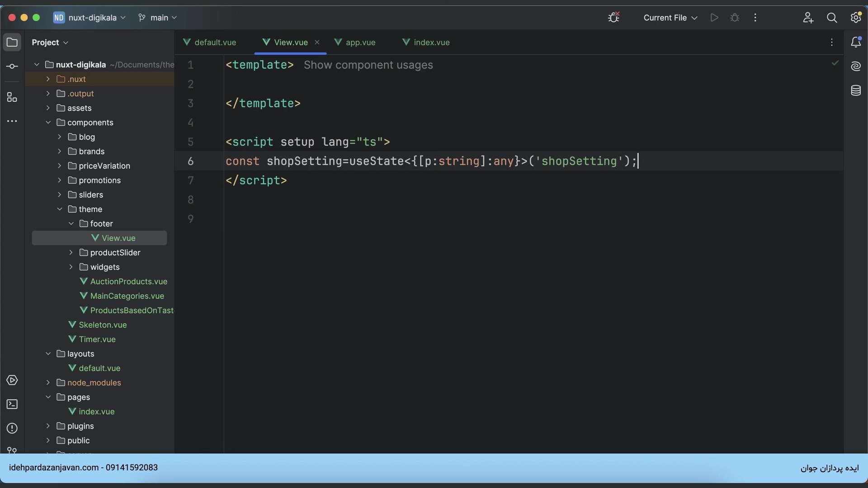Collapse the components folder

point(48,122)
